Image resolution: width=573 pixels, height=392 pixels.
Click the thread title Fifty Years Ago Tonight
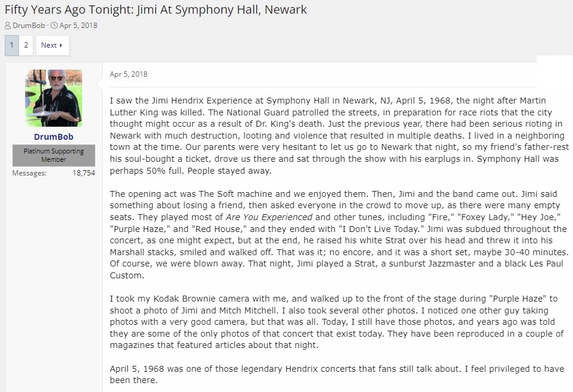coord(156,10)
